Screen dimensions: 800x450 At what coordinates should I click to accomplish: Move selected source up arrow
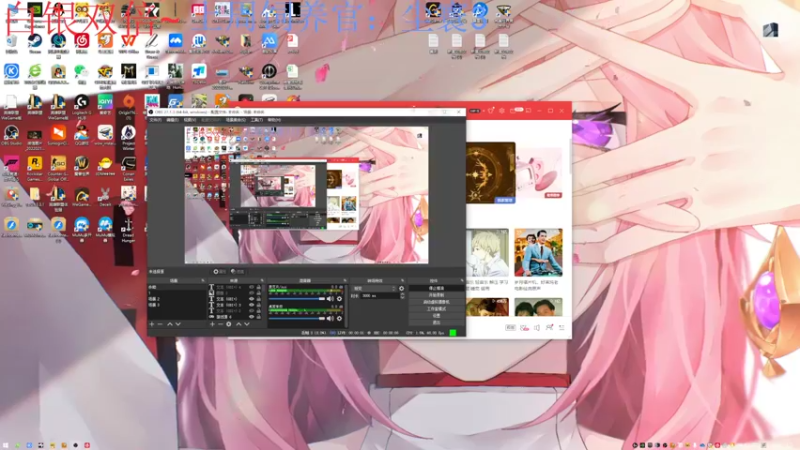[238, 324]
